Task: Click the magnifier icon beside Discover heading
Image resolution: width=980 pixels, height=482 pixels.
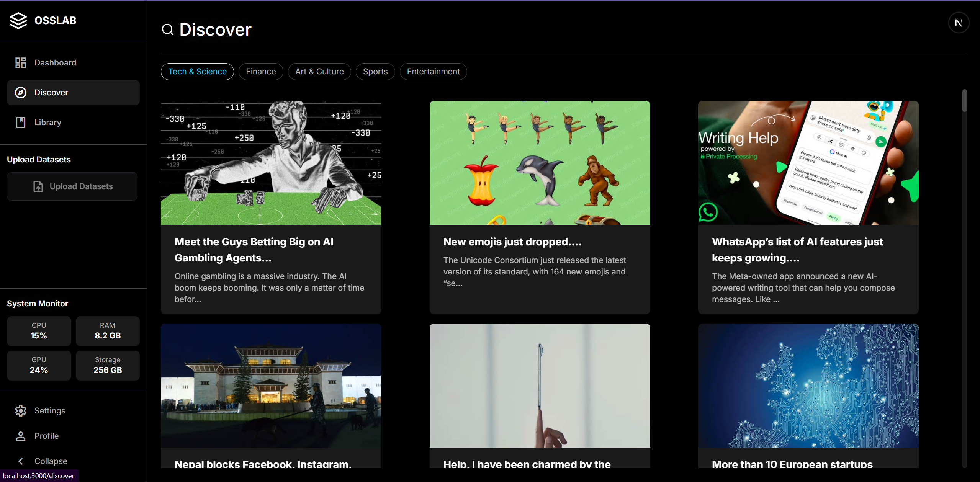Action: tap(168, 29)
